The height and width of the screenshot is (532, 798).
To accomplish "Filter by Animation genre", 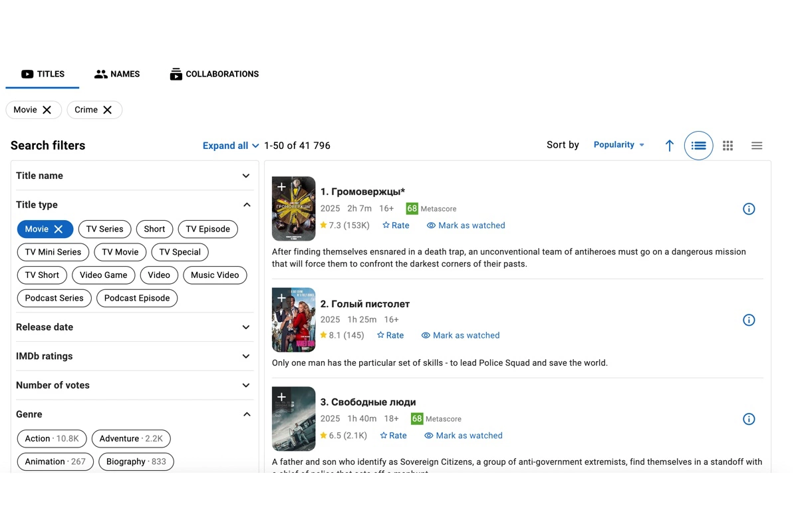I will 55,462.
